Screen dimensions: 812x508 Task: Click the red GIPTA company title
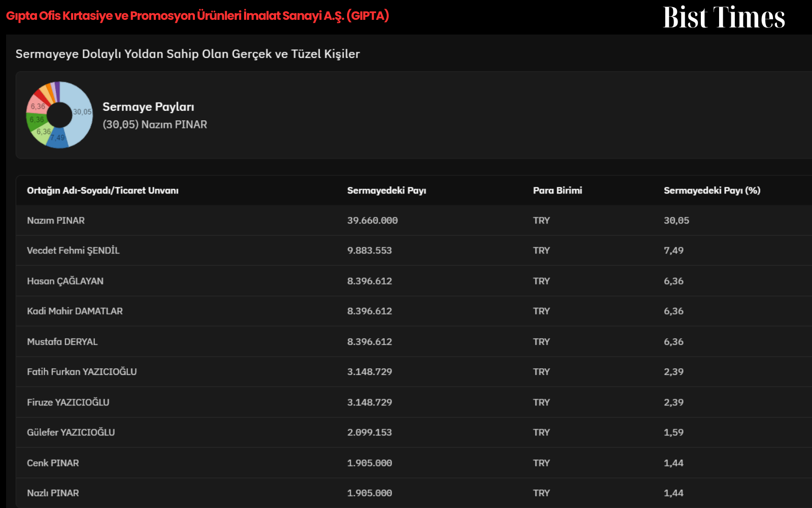click(x=197, y=16)
